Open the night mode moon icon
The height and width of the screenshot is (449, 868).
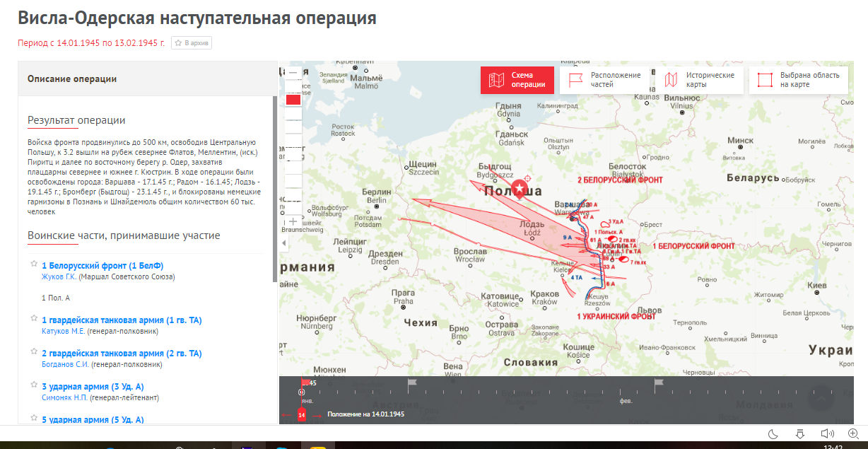pyautogui.click(x=773, y=434)
